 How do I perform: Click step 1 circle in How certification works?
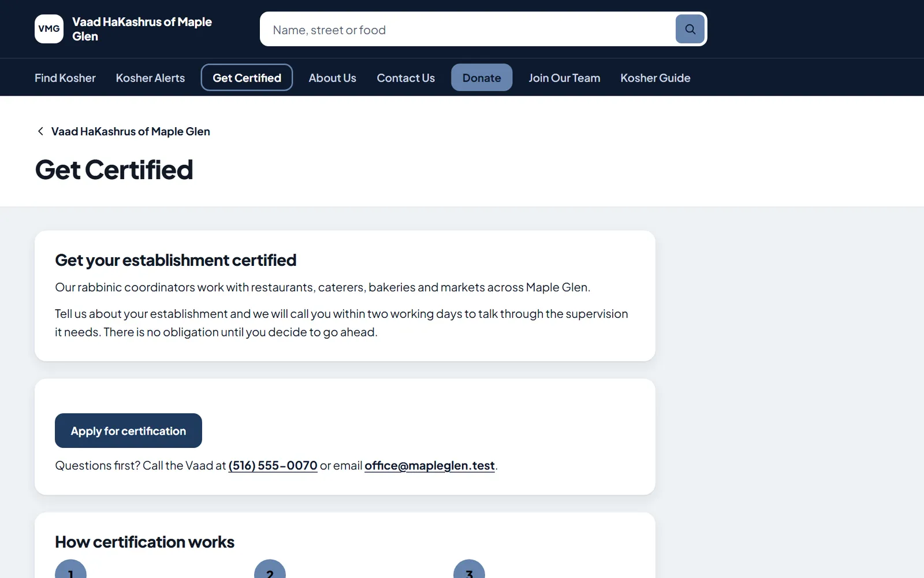70,569
